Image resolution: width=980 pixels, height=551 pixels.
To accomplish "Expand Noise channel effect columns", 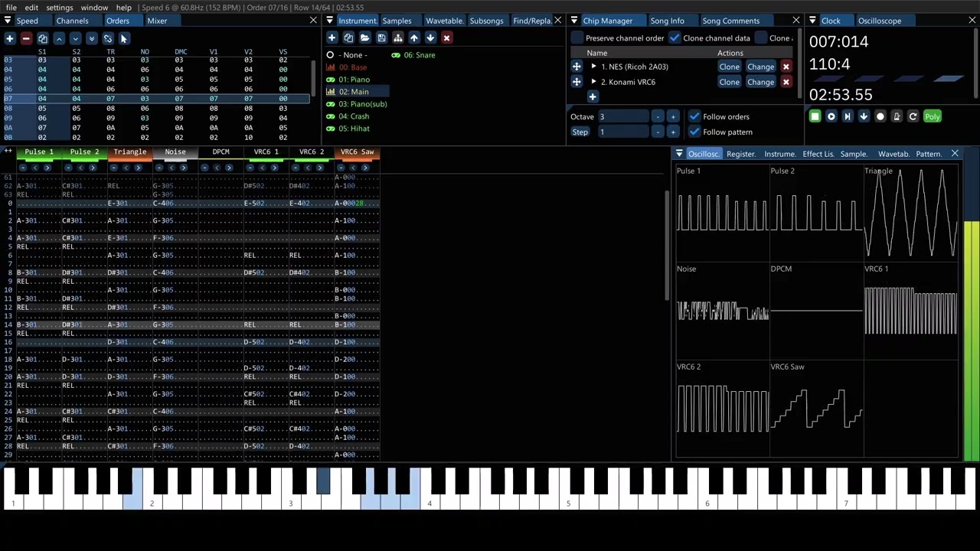I will (x=183, y=168).
